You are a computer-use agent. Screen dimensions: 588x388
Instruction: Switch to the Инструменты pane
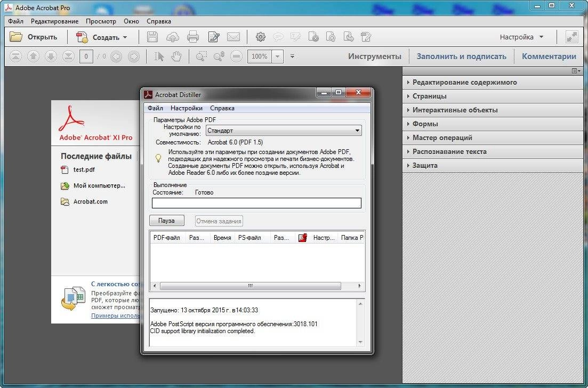click(x=375, y=56)
